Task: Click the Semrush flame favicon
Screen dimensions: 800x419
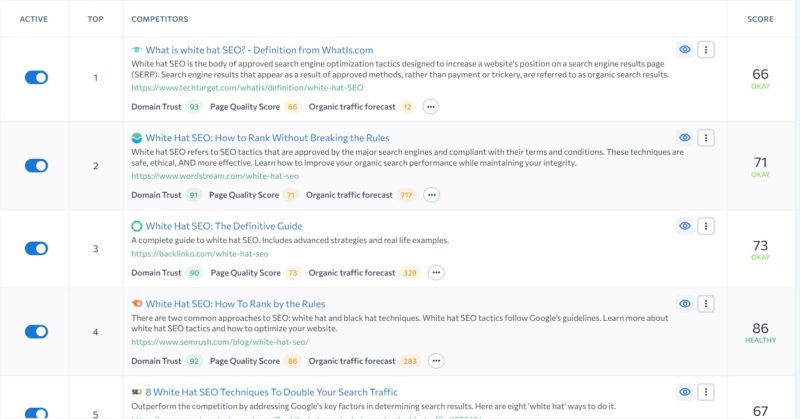Action: click(136, 304)
